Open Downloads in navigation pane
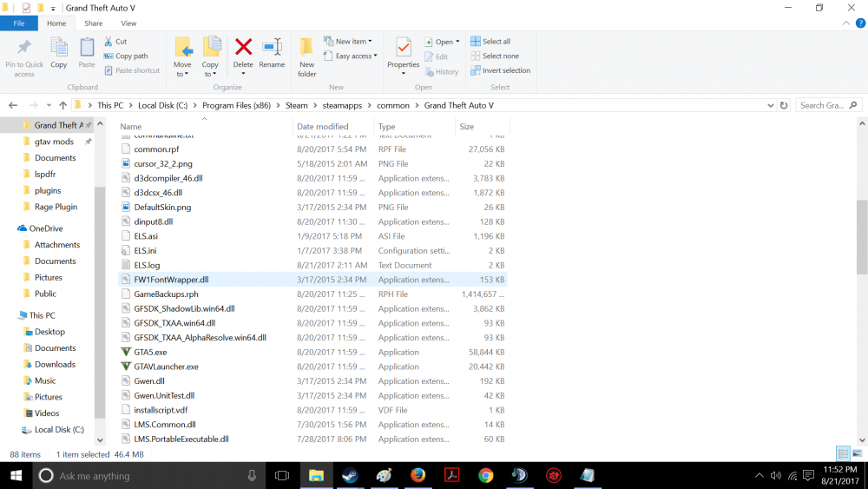This screenshot has width=868, height=489. coord(55,365)
